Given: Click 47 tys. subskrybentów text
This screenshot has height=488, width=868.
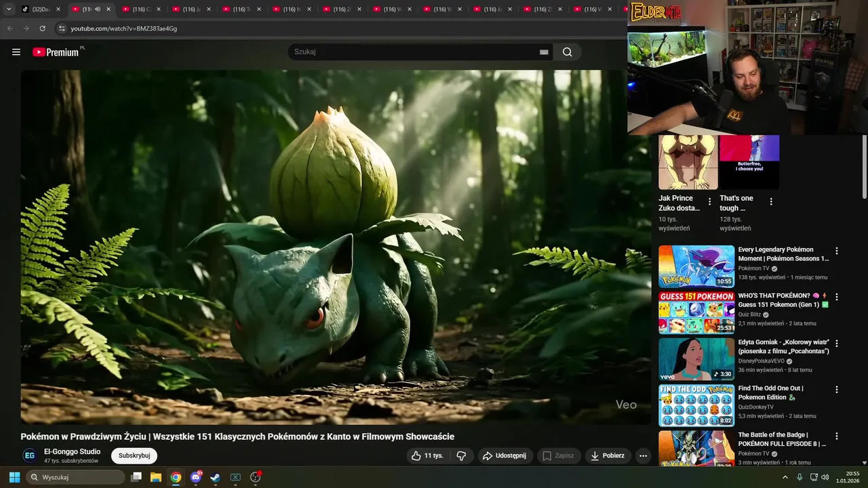Looking at the screenshot, I should [71, 461].
